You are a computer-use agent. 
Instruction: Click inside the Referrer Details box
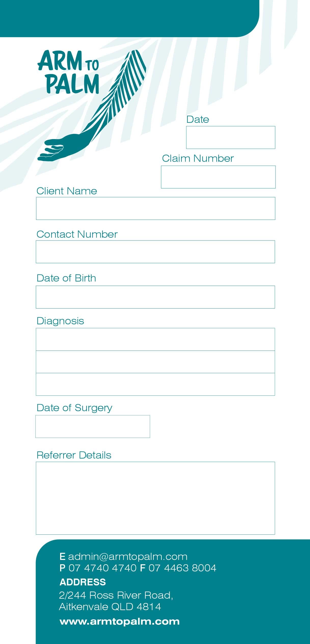coord(155,498)
